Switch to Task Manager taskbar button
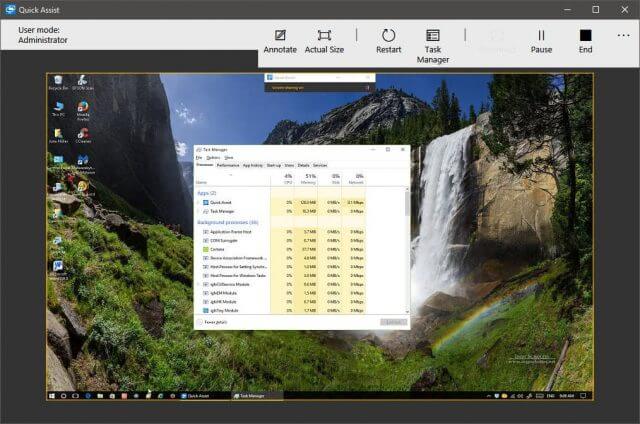This screenshot has height=424, width=640. pos(257,396)
